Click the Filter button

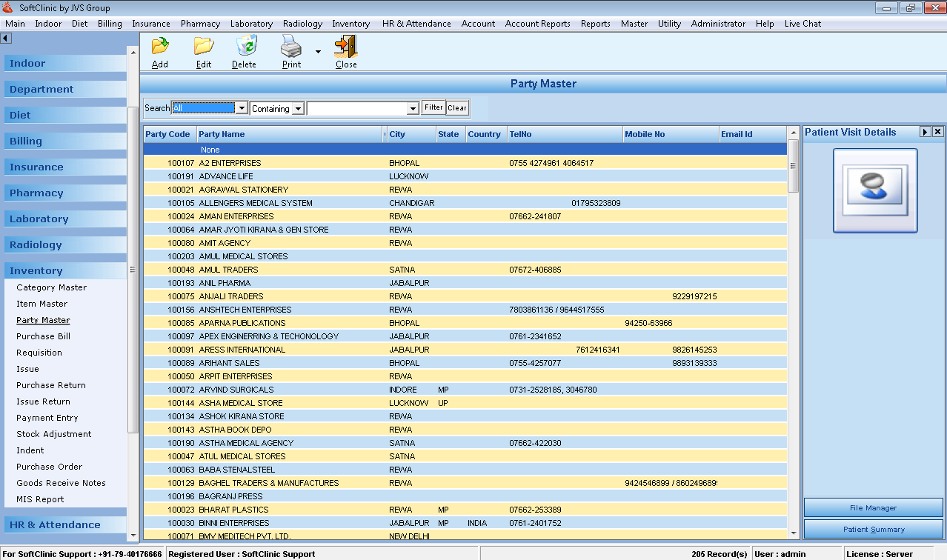pos(433,108)
